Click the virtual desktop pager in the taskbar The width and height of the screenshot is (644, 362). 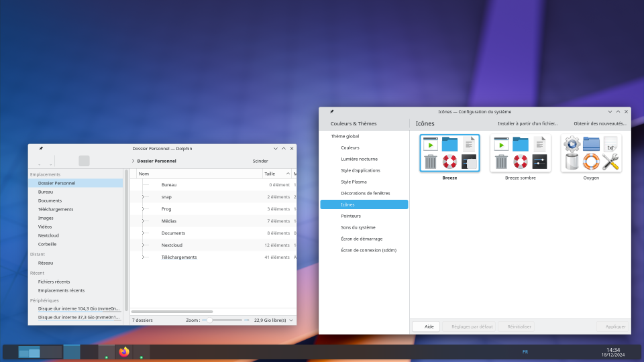coord(30,352)
